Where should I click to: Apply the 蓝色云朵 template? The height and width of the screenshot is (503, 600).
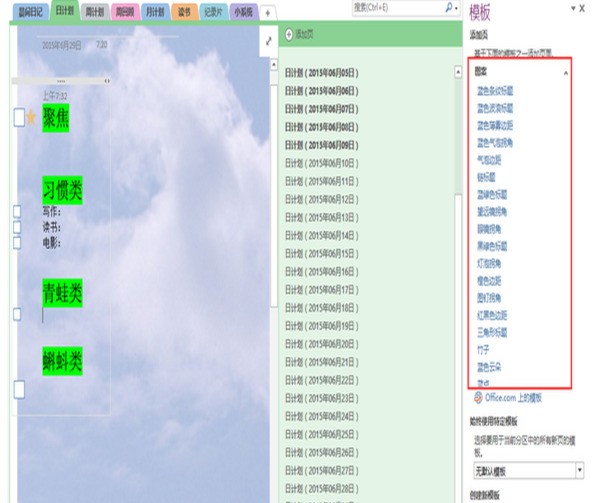[x=489, y=367]
